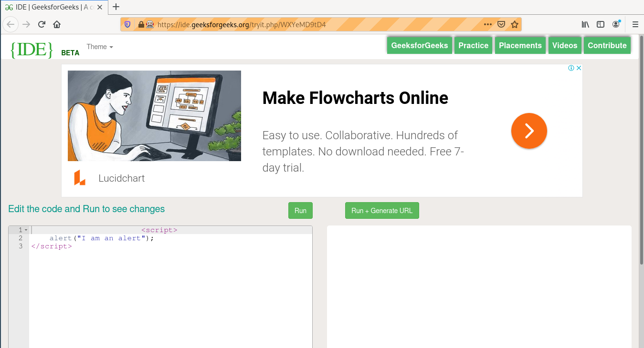644x348 pixels.
Task: Open the Firefox hamburger menu
Action: coord(635,24)
